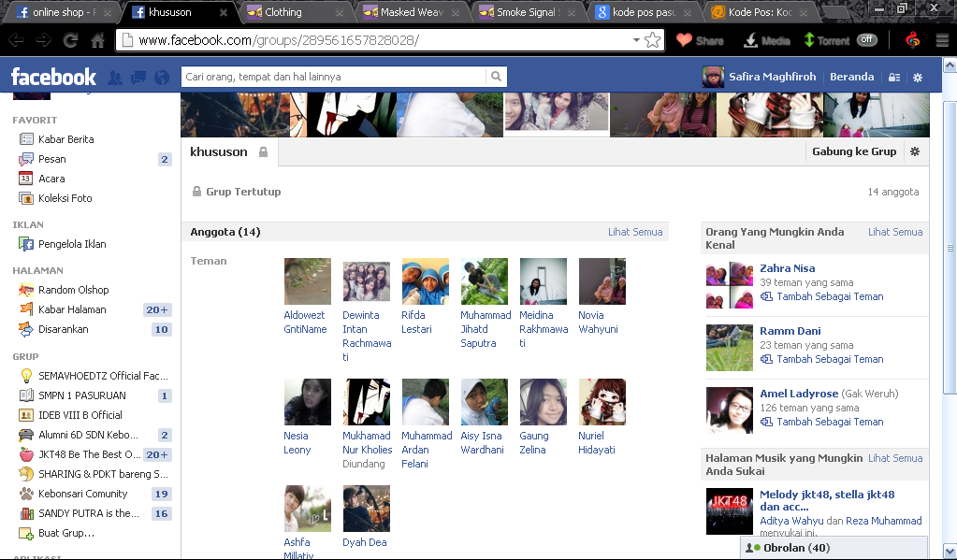Image resolution: width=957 pixels, height=560 pixels.
Task: Open the notifications globe icon
Action: [x=162, y=78]
